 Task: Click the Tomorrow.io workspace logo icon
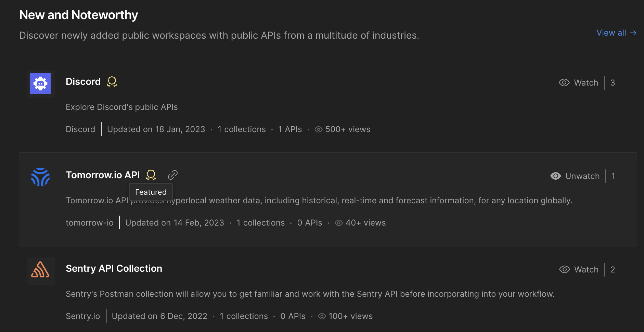click(40, 177)
